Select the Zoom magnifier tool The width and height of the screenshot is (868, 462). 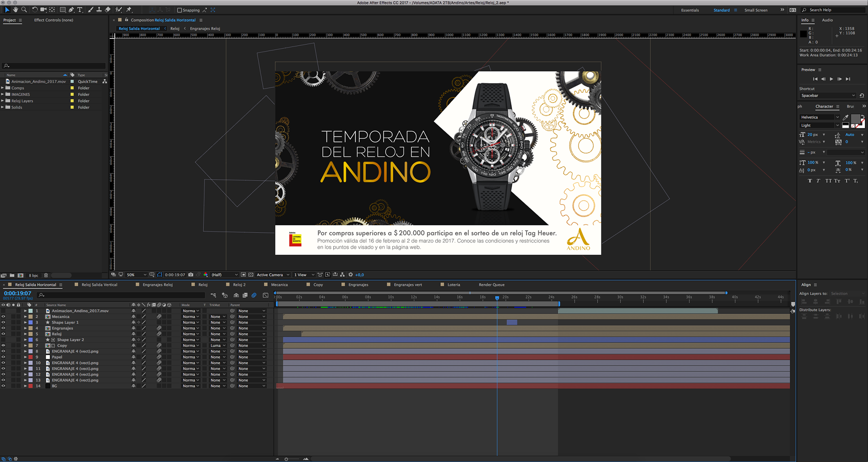(x=24, y=10)
